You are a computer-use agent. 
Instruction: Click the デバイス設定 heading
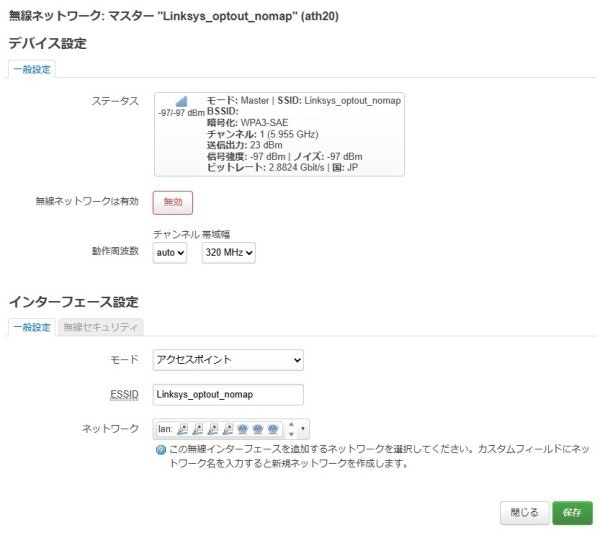tap(48, 43)
